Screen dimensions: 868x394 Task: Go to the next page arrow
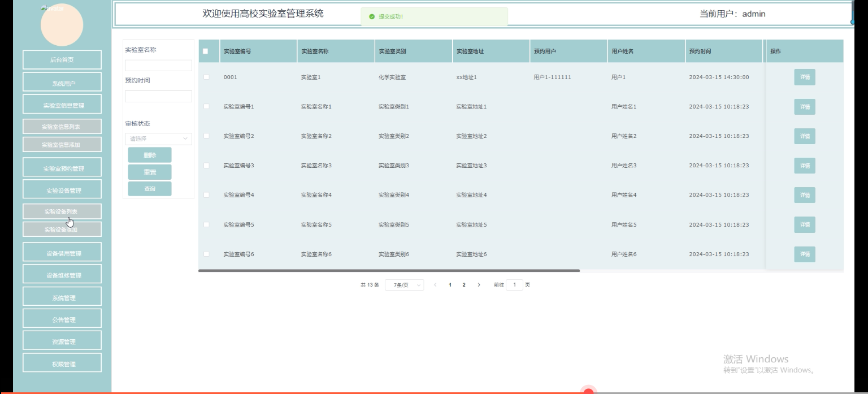(x=479, y=285)
